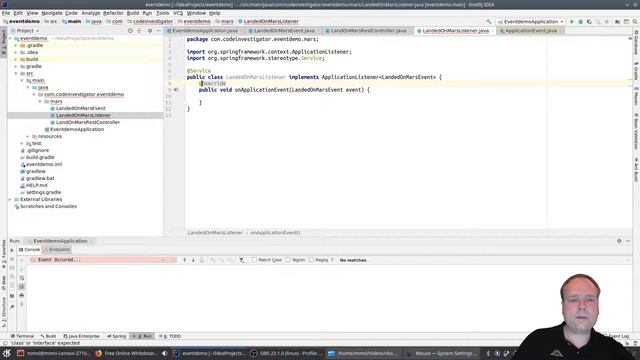The width and height of the screenshot is (640, 360).
Task: Open EventdemoApplication in project tree
Action: click(77, 129)
